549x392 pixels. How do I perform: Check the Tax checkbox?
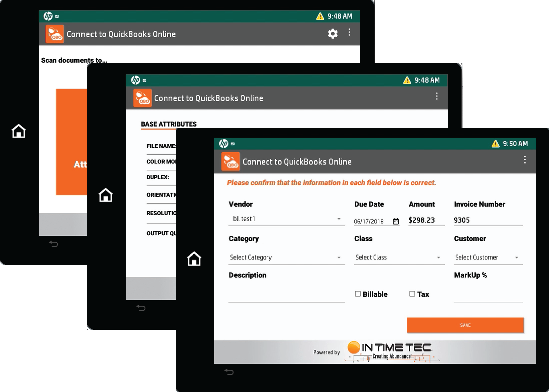coord(412,294)
